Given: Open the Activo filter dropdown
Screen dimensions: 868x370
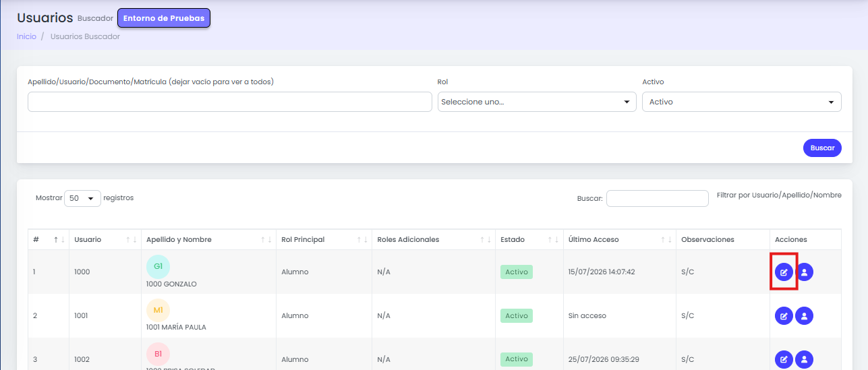Looking at the screenshot, I should click(x=742, y=102).
